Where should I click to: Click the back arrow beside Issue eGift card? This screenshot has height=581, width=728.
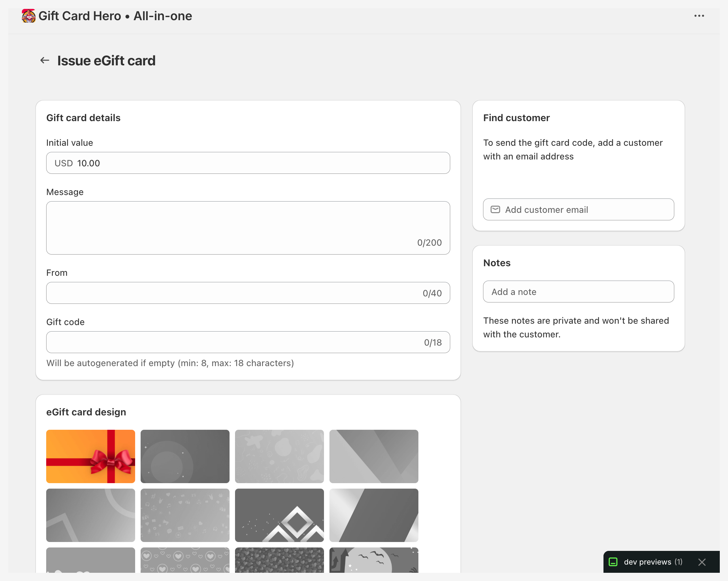tap(45, 61)
